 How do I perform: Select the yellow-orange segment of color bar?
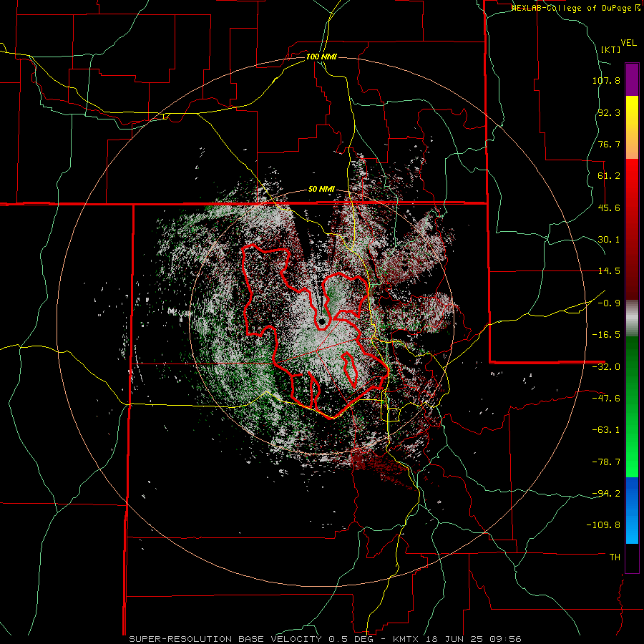pyautogui.click(x=632, y=127)
